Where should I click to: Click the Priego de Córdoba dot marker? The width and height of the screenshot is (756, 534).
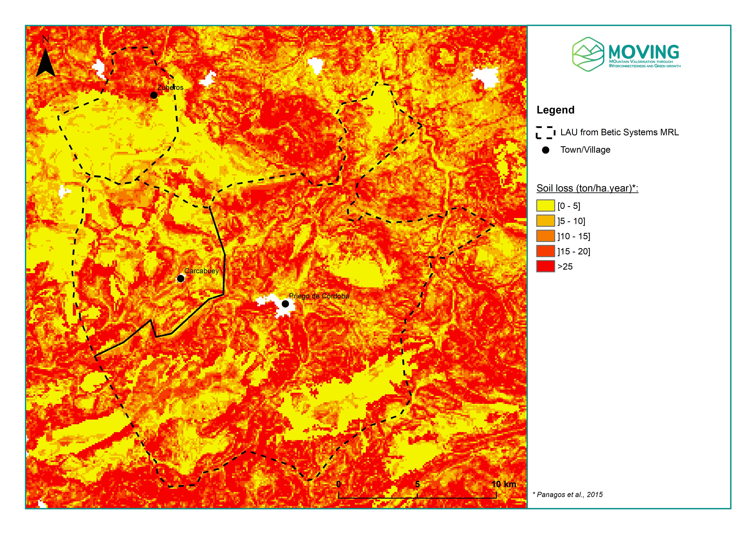[x=285, y=304]
